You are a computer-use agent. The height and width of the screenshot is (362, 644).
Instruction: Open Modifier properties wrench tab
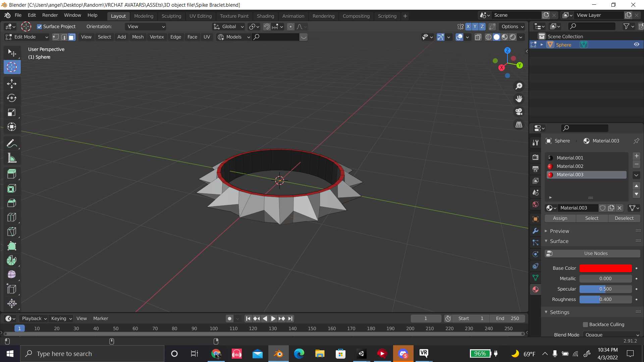[535, 231]
